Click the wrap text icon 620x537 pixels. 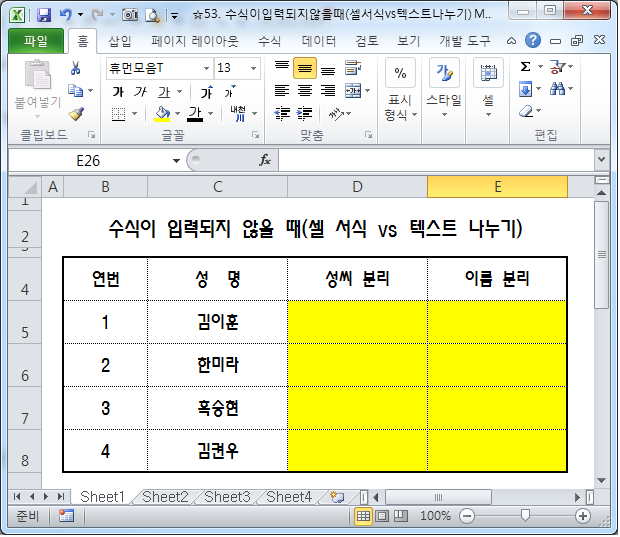[352, 68]
